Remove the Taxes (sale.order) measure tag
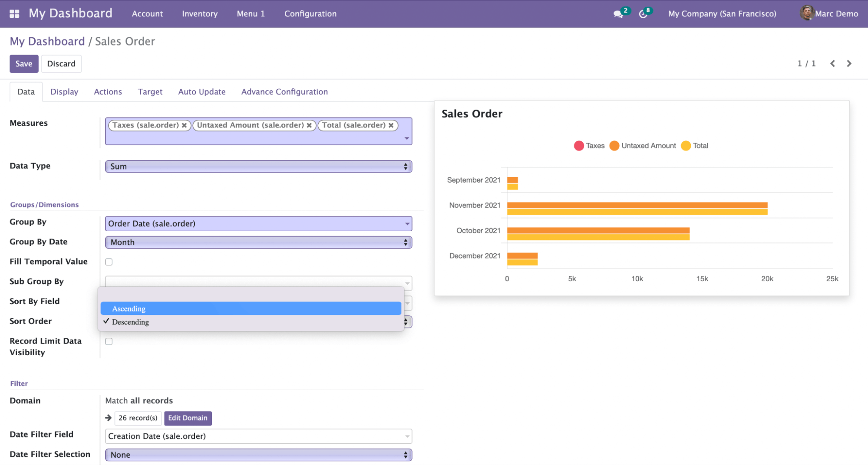Screen dimensions: 868x465 184,125
